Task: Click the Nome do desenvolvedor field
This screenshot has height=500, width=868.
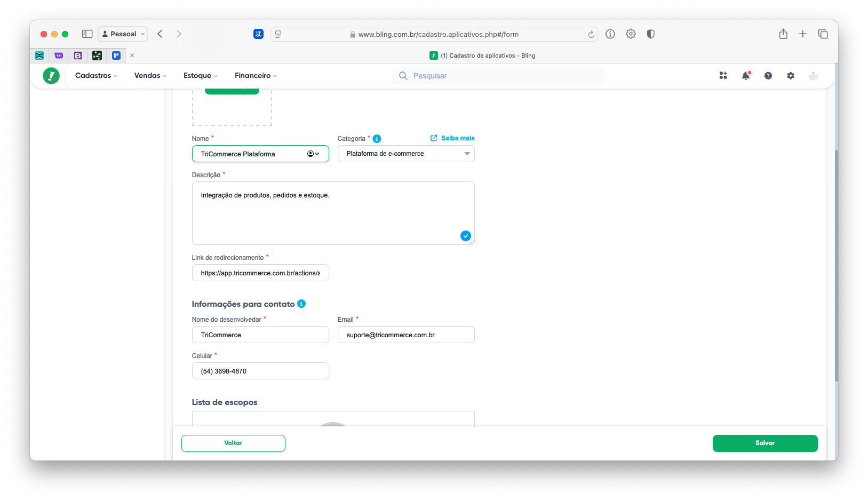Action: click(260, 335)
